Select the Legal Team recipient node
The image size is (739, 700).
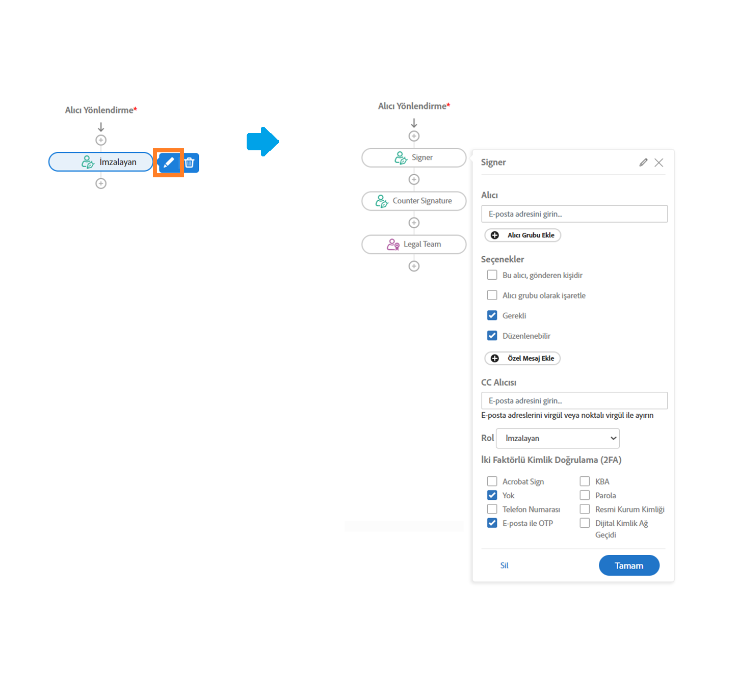click(414, 244)
